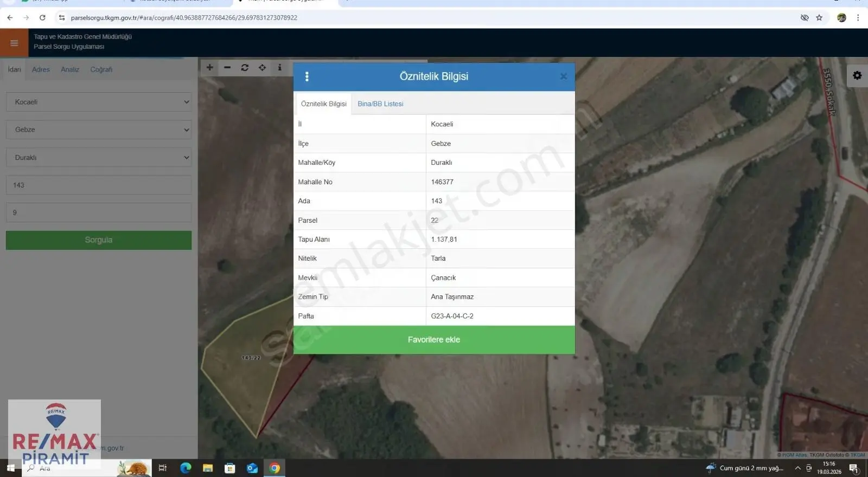Select the info (i) map tool
Viewport: 868px width, 477px height.
click(279, 68)
